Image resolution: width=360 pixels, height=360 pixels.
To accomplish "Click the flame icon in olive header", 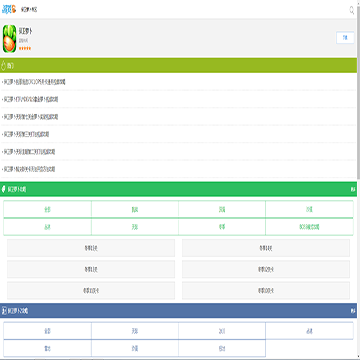I will click(x=4, y=66).
